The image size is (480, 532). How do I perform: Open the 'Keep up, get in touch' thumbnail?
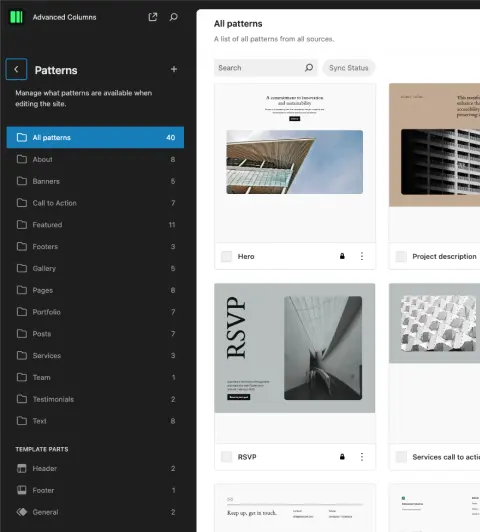pyautogui.click(x=295, y=508)
